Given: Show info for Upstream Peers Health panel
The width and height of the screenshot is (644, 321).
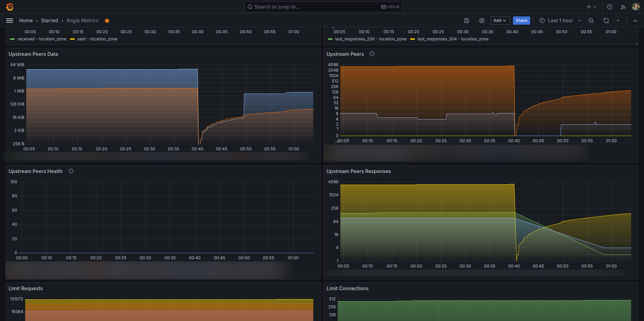Looking at the screenshot, I should pyautogui.click(x=71, y=171).
